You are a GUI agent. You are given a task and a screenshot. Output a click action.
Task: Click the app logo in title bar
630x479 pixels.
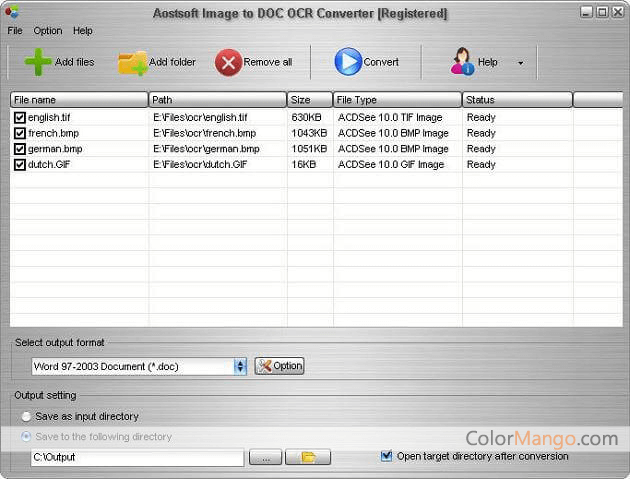(x=12, y=12)
